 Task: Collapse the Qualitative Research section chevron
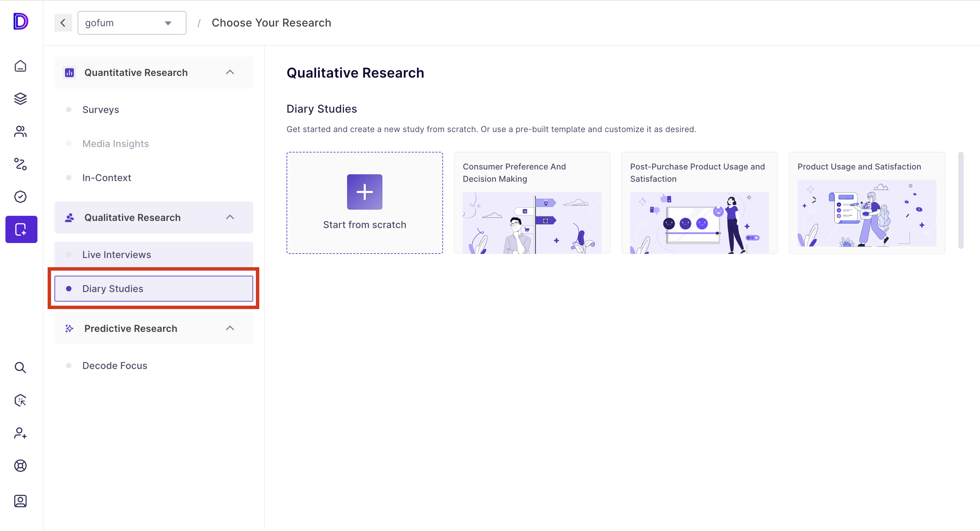tap(230, 218)
